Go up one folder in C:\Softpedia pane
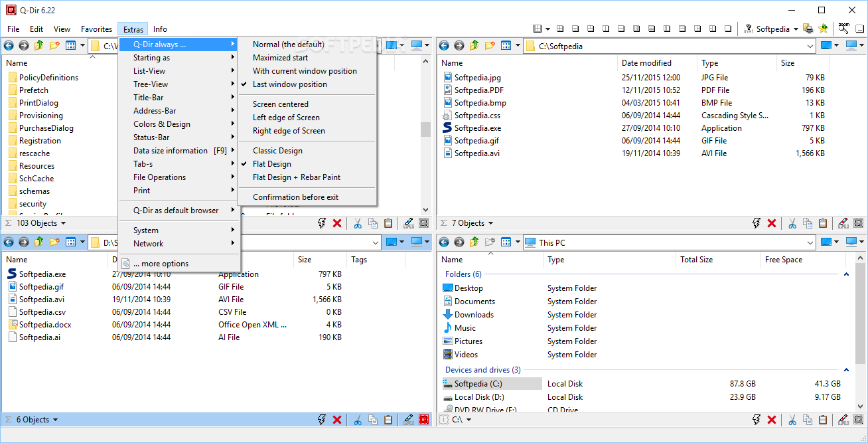The image size is (868, 443). pos(474,46)
